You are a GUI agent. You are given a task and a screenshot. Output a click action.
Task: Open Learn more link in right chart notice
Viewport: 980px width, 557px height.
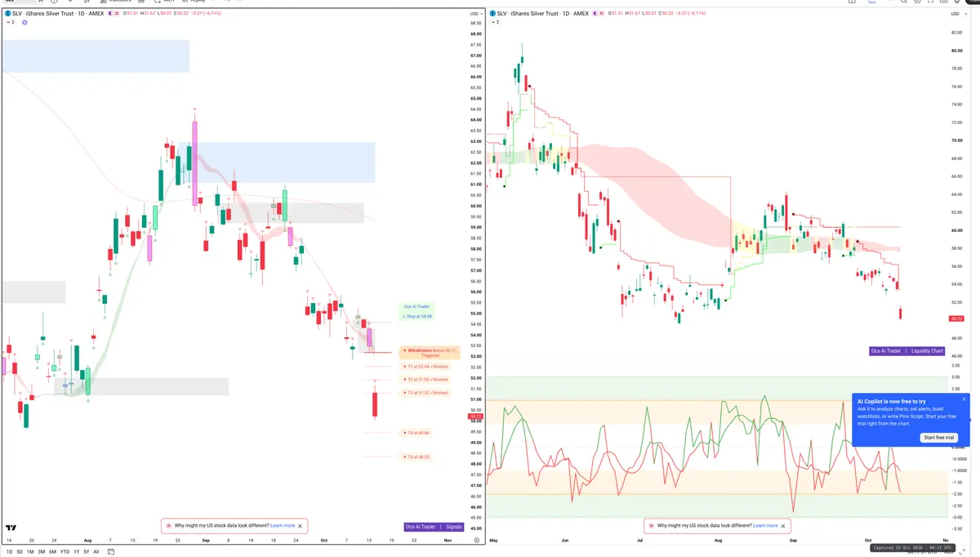click(x=765, y=526)
